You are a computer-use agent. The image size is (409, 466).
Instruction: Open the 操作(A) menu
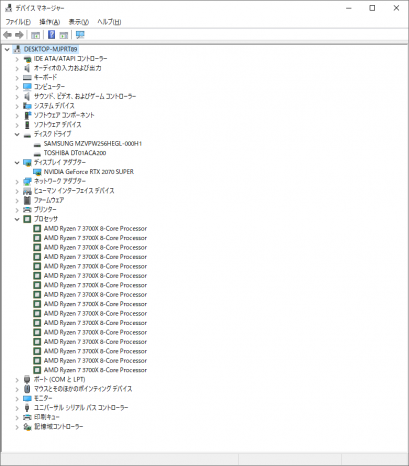pyautogui.click(x=50, y=22)
